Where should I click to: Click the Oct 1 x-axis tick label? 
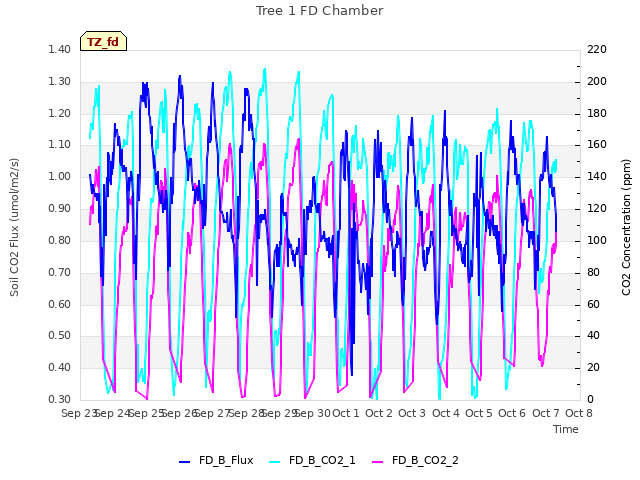tap(346, 413)
